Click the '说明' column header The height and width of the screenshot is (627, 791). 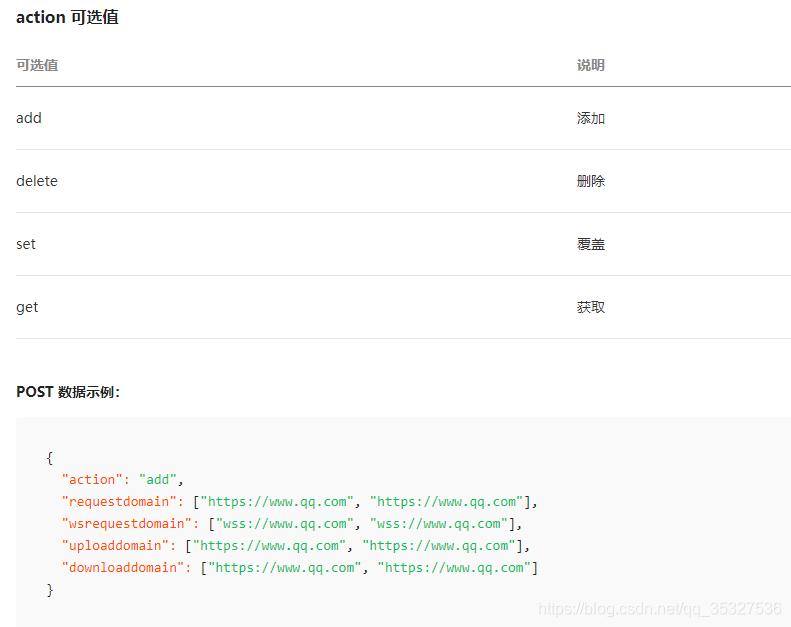590,65
